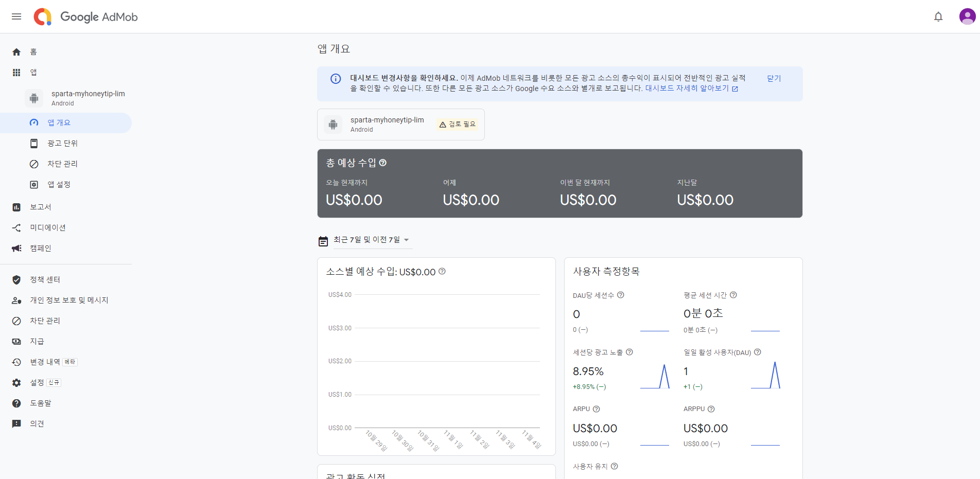Click the 8.95% ad impressions value
Screen dimensions: 980x479
pos(588,371)
